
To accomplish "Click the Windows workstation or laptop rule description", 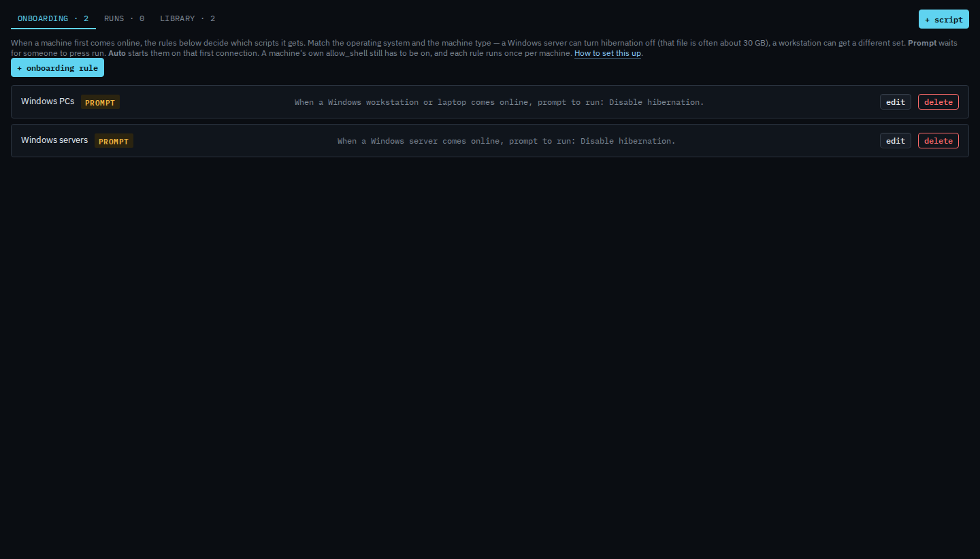I will 499,102.
